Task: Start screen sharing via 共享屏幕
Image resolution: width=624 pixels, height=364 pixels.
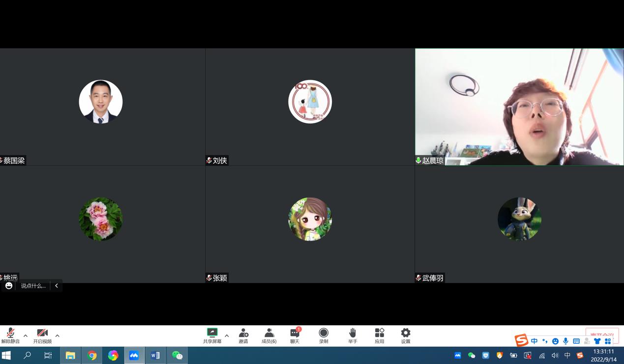Action: [x=212, y=336]
